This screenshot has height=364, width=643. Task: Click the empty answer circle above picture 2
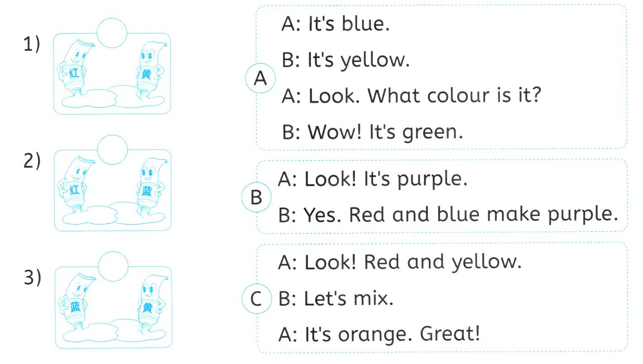click(x=112, y=149)
